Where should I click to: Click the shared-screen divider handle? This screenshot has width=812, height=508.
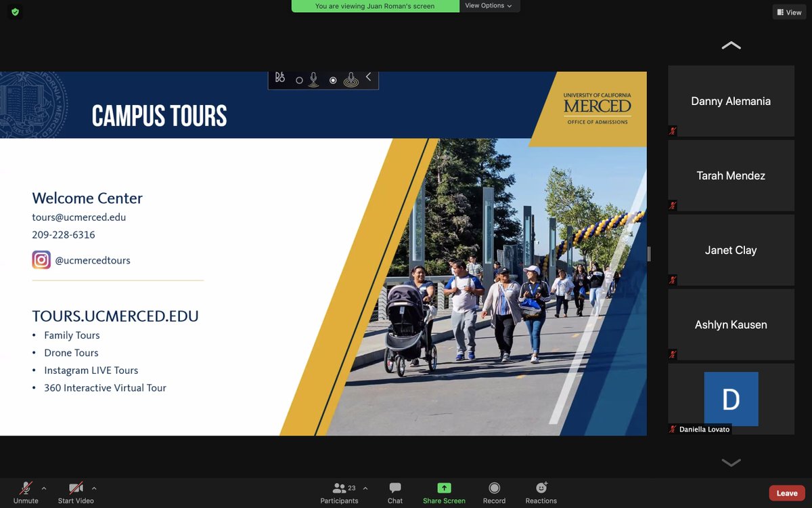tap(649, 254)
